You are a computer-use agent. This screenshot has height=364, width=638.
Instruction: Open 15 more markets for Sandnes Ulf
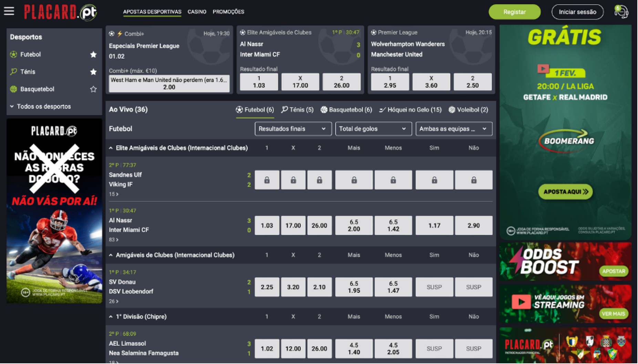pyautogui.click(x=114, y=194)
